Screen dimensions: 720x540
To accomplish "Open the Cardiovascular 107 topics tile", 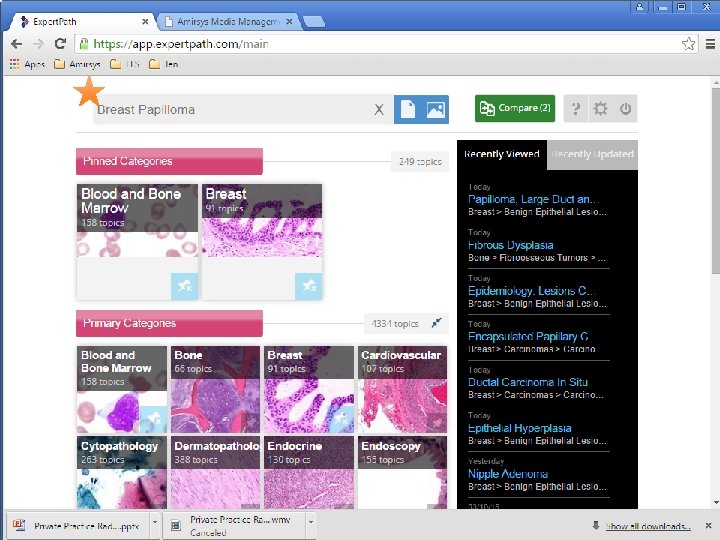I will (x=402, y=389).
